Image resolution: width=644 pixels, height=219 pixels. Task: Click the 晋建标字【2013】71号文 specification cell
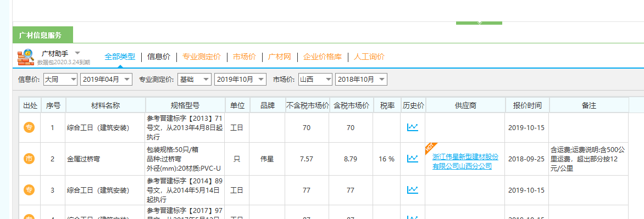click(185, 127)
